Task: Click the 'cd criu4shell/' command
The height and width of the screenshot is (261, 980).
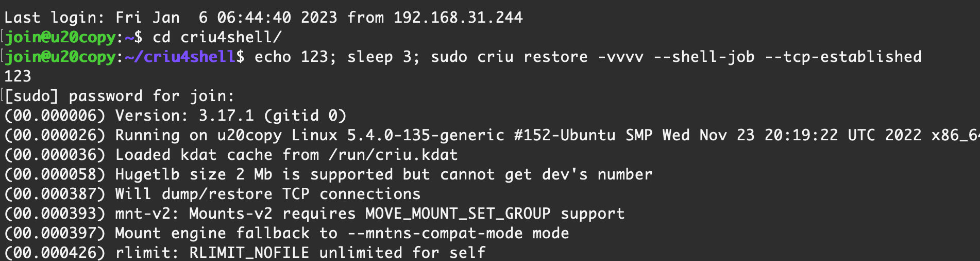Action: click(217, 37)
